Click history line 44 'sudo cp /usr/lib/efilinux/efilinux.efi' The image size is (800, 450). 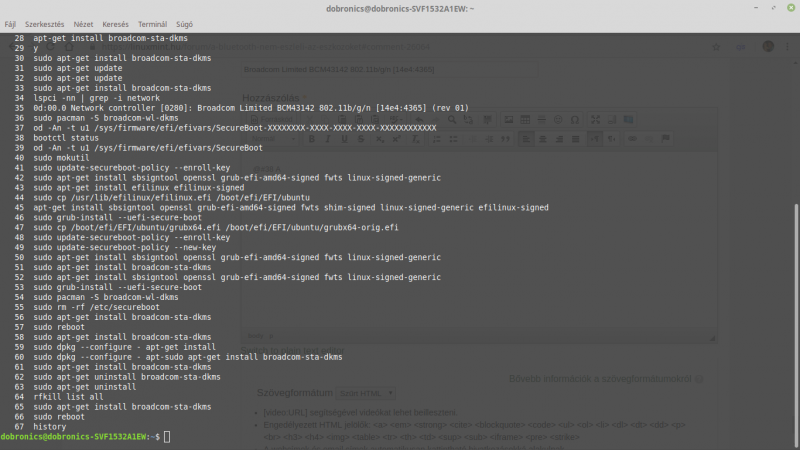click(171, 197)
